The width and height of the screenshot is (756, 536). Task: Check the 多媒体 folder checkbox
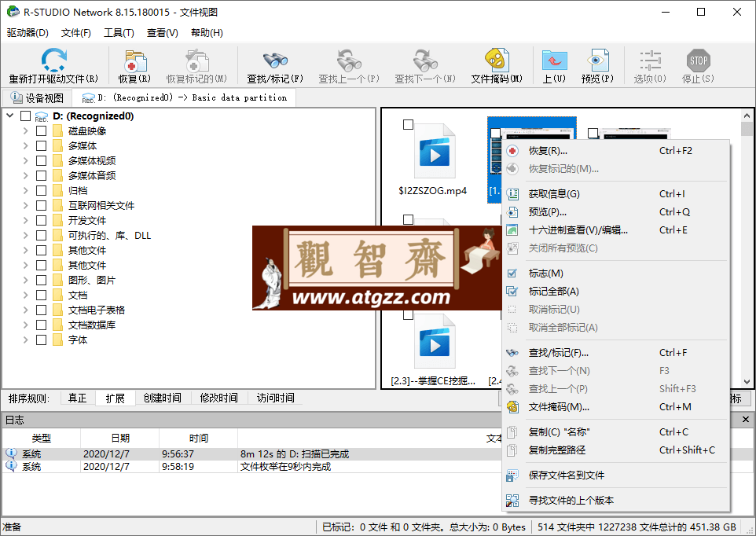tap(42, 145)
